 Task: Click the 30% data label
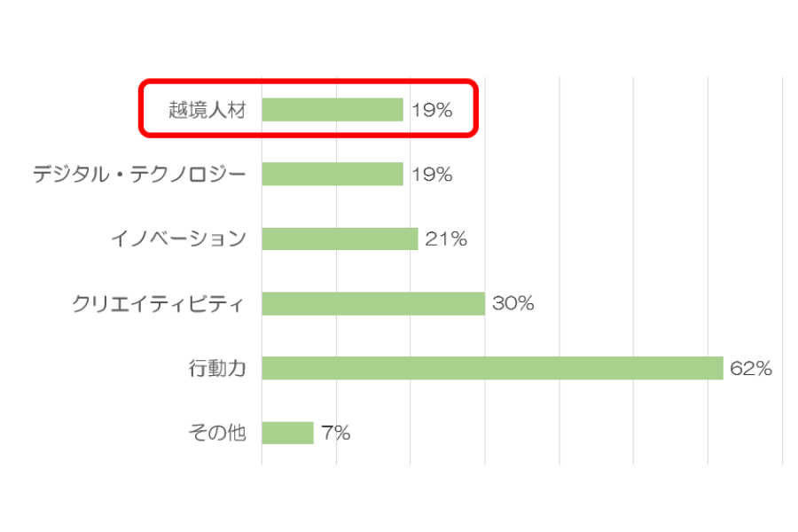click(513, 303)
